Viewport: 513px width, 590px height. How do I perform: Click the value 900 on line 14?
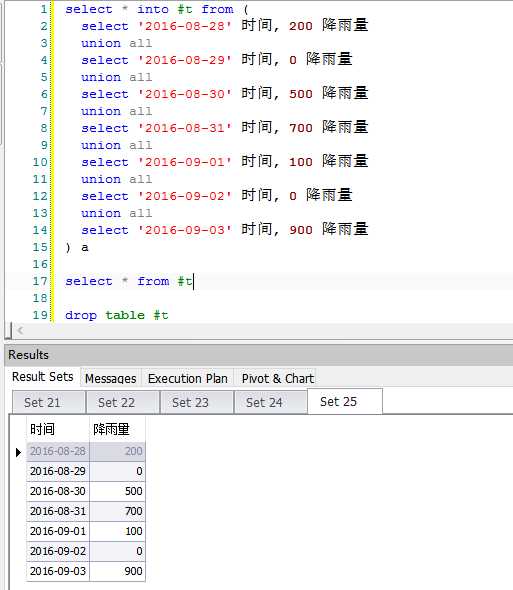pos(300,230)
